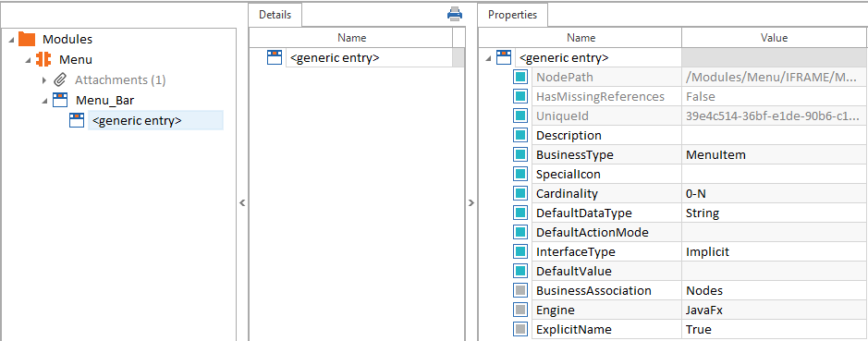
Task: Click the left collapse arrow between panels
Action: point(242,203)
